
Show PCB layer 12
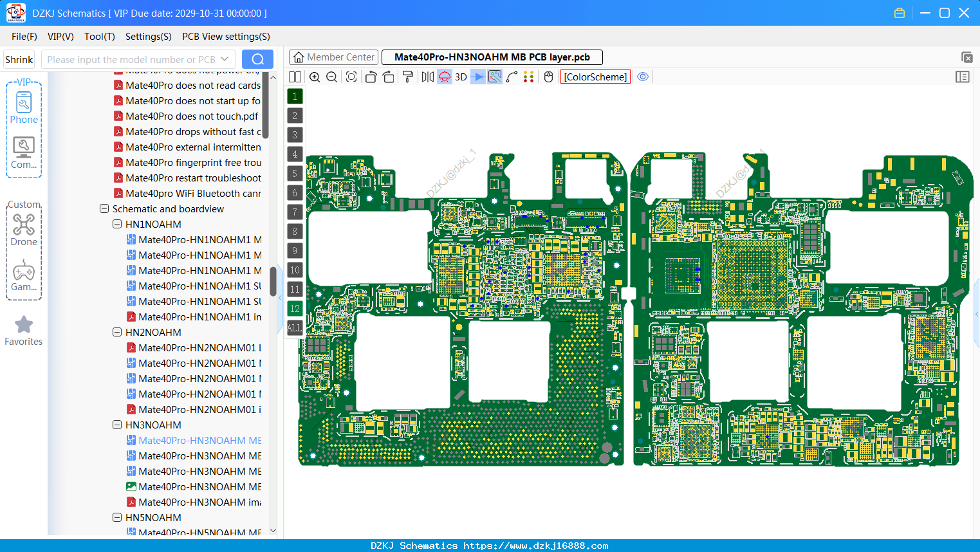[295, 309]
